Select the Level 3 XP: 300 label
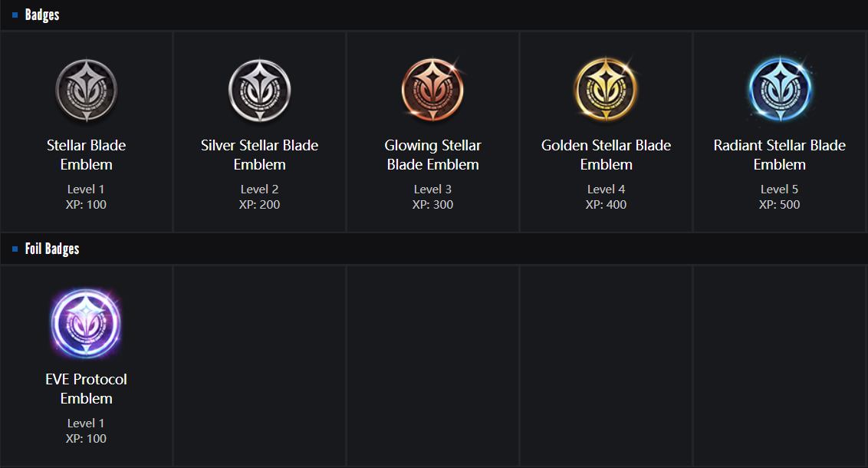 click(x=432, y=197)
